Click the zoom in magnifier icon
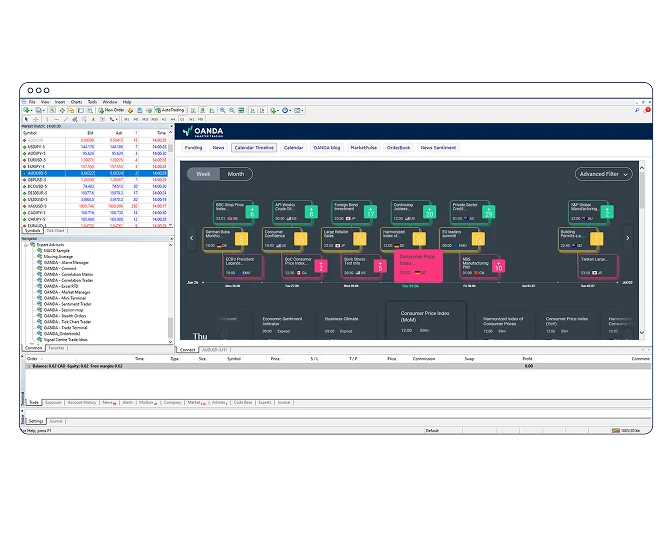672x539 pixels. (x=222, y=110)
